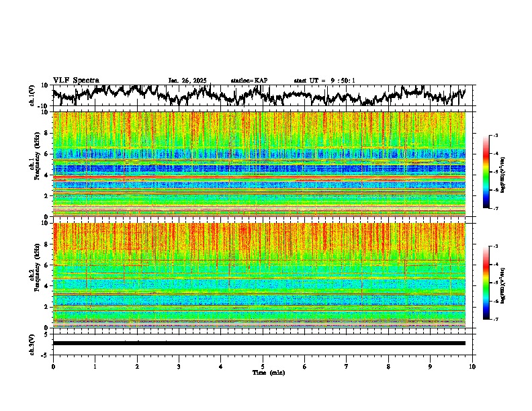Viewport: 532px width, 411px height.
Task: Click the ch.2 "Frequency (kHz)" axis label
Action: 36,267
